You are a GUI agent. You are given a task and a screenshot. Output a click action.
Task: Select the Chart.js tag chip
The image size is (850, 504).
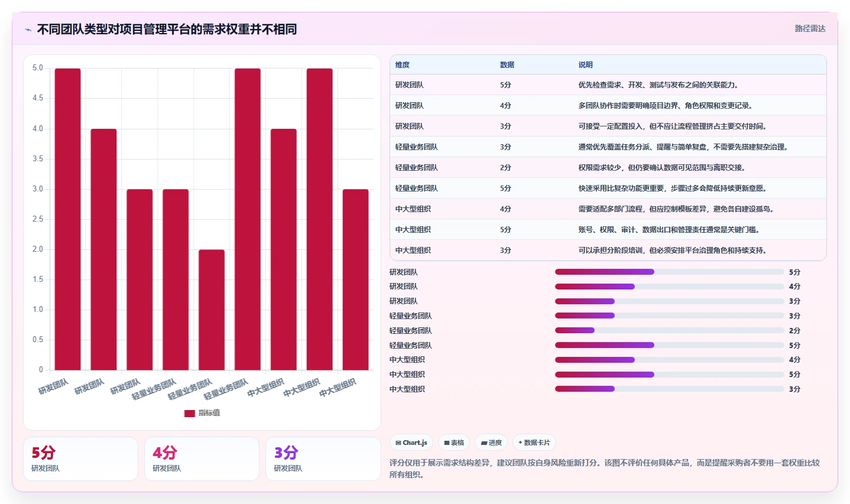coord(411,443)
